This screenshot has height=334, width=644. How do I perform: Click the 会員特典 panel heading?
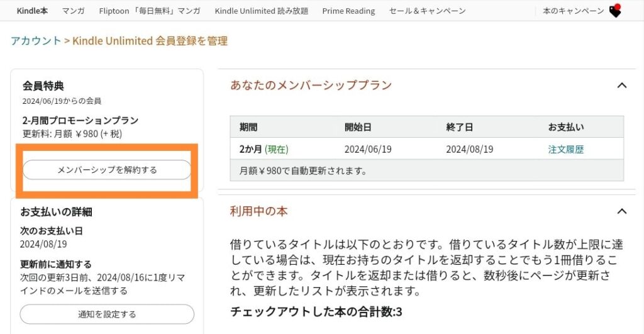point(43,86)
